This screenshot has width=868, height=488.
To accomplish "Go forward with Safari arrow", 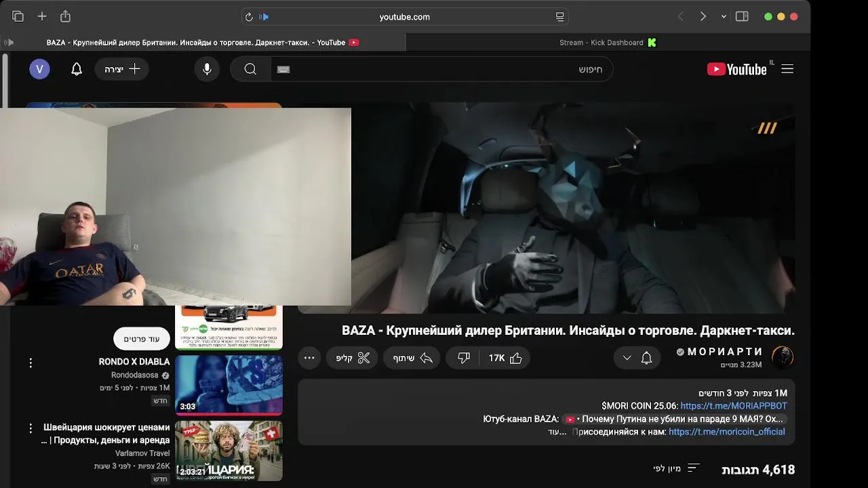I will tap(703, 16).
